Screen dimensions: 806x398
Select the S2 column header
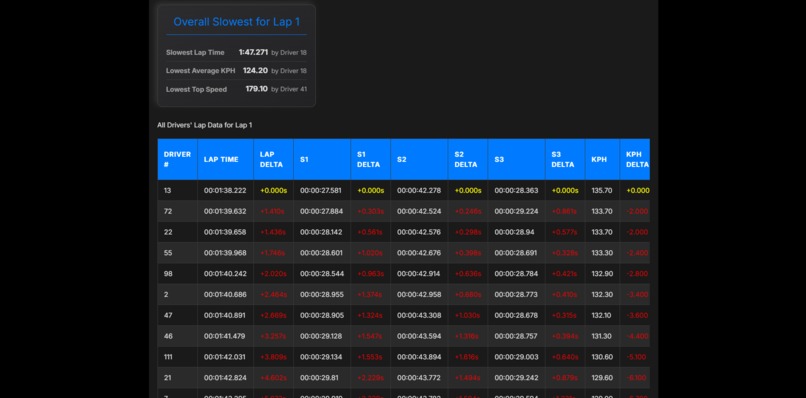419,159
